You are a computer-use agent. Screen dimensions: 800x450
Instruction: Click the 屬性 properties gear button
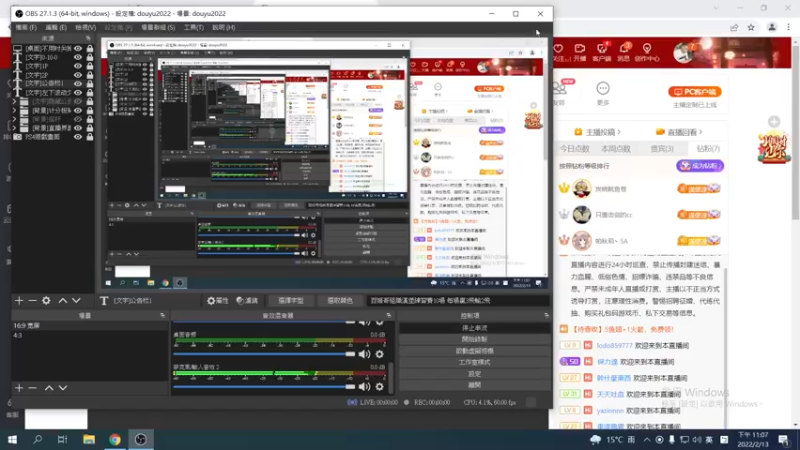[x=217, y=301]
